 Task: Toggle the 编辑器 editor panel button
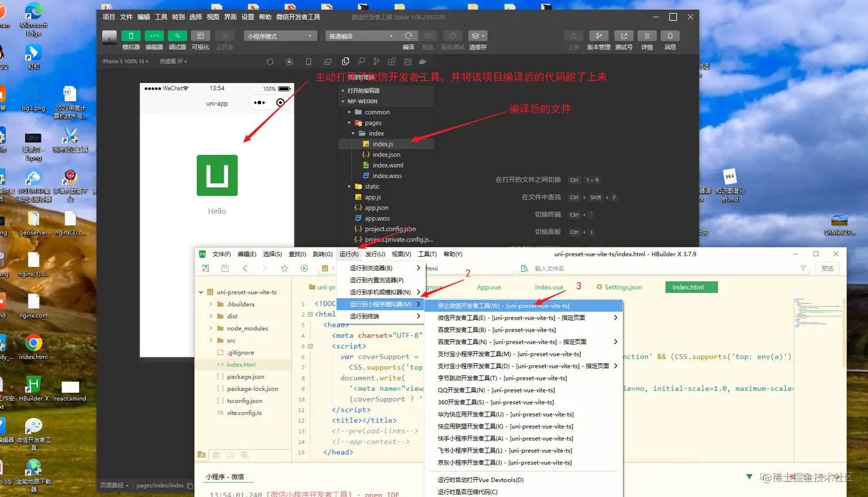click(154, 36)
